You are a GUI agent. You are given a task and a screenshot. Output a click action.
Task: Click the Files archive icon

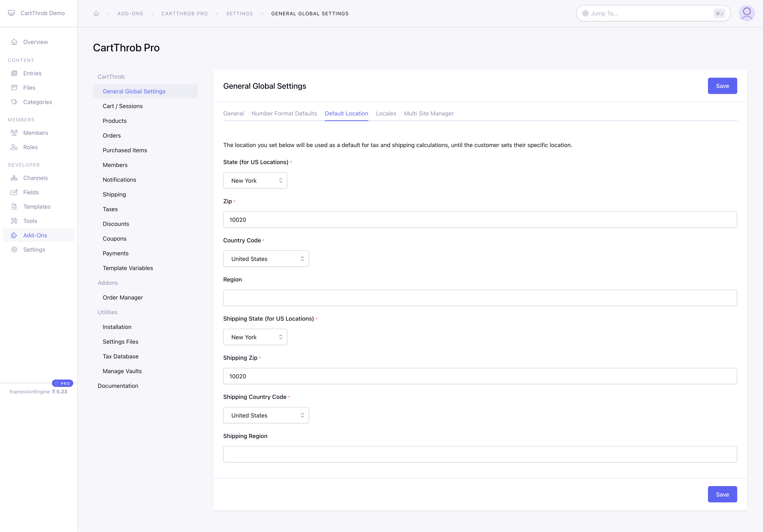(x=14, y=88)
